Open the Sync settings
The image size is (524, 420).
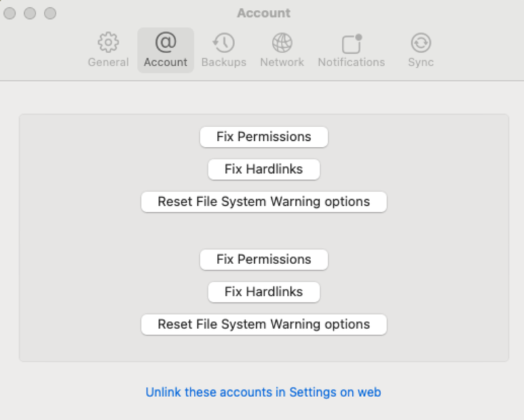coord(420,50)
